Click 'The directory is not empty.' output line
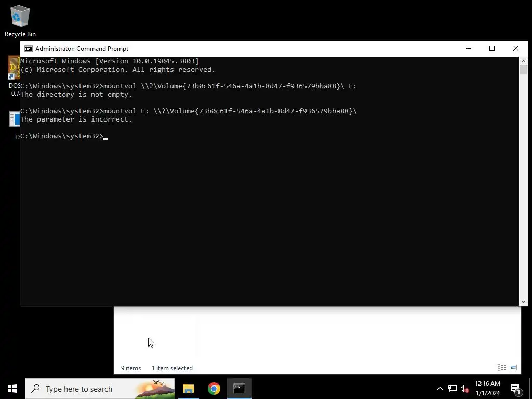This screenshot has height=399, width=532. click(76, 95)
